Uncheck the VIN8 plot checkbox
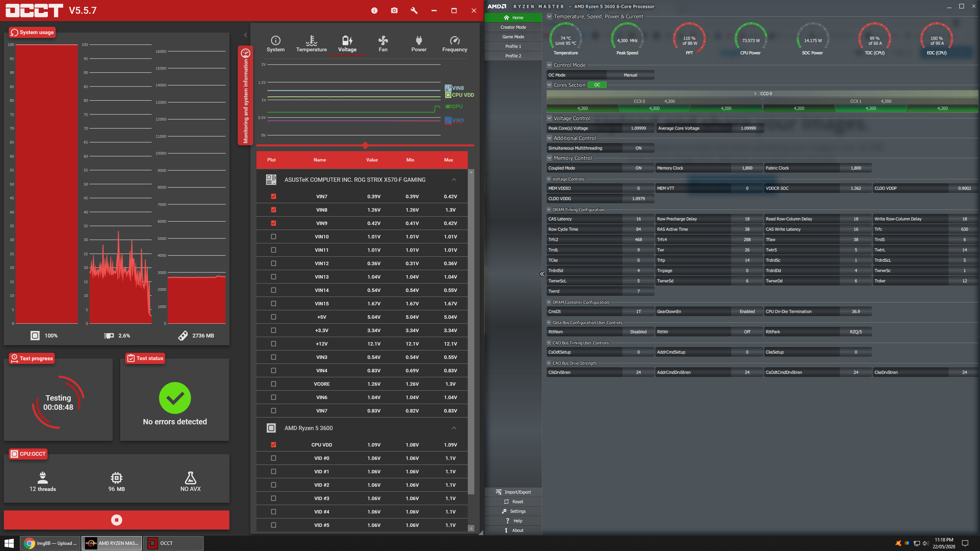This screenshot has height=551, width=980. 273,210
